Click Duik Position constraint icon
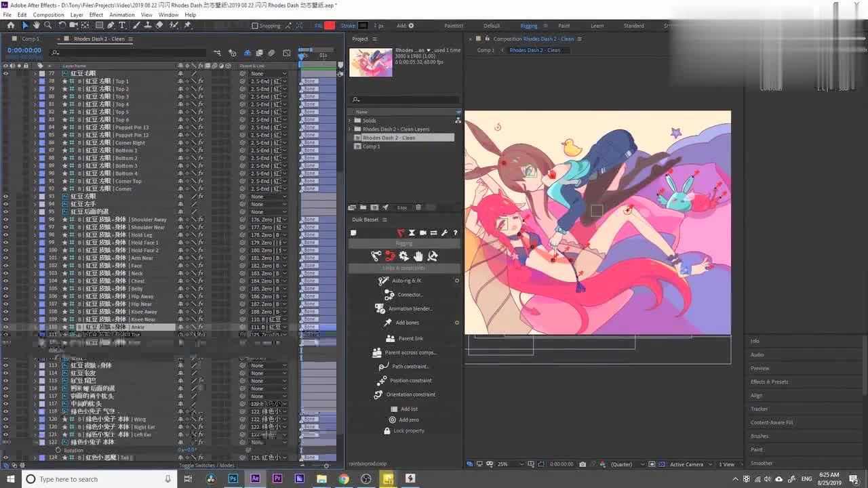Screen dimensions: 868x488 pos(382,380)
